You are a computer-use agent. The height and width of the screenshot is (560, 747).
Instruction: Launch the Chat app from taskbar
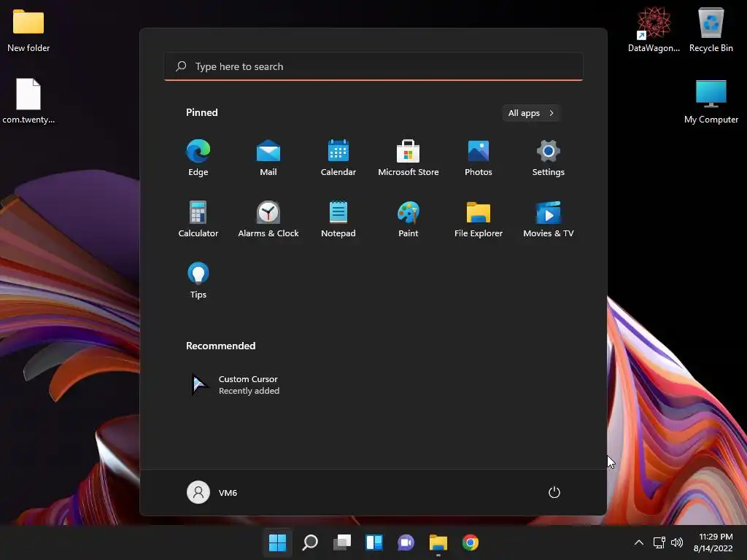[406, 542]
